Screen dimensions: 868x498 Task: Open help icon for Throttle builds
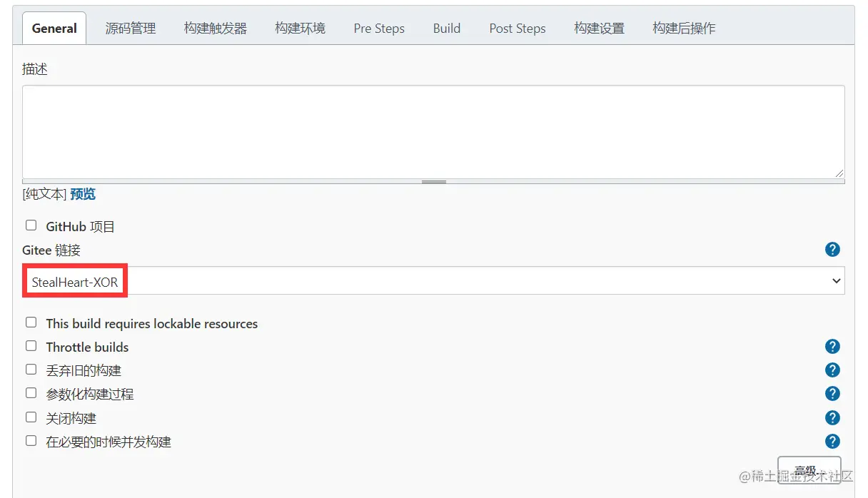[x=832, y=346]
